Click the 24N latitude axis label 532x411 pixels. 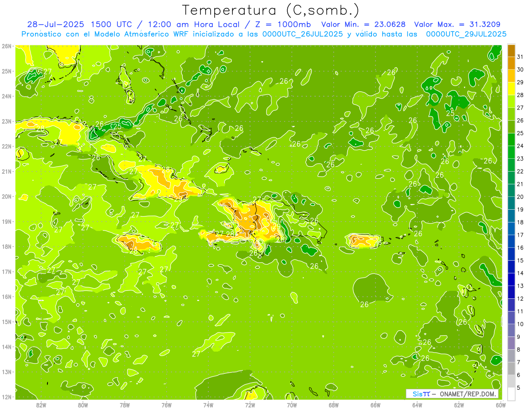click(x=6, y=96)
